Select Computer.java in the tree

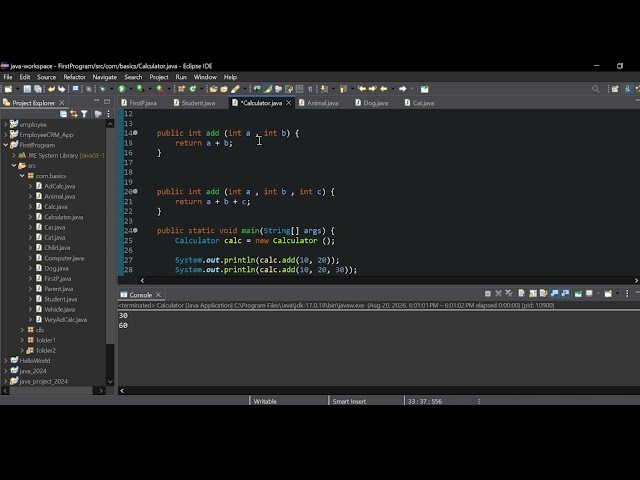click(64, 258)
